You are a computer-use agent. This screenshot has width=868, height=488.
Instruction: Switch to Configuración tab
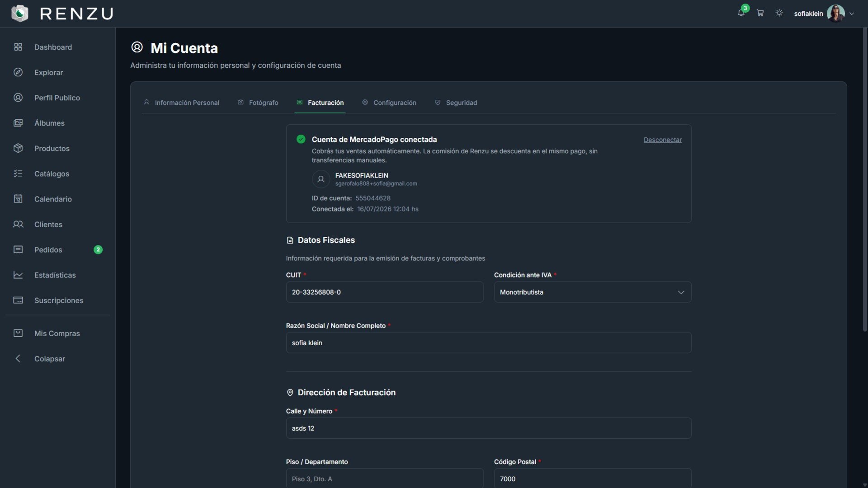click(389, 103)
